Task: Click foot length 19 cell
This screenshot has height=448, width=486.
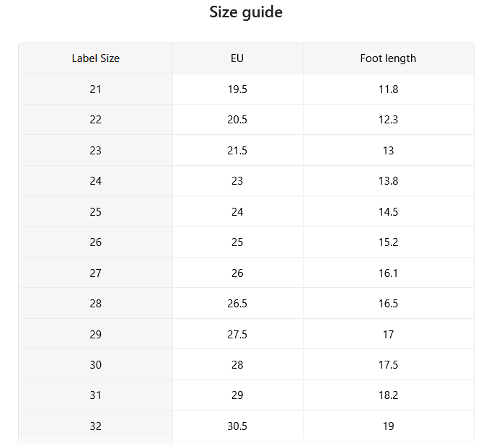Action: pos(389,426)
